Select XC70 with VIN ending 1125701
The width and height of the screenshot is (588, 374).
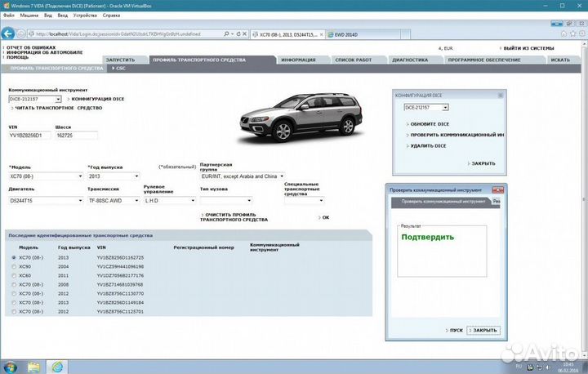14,312
